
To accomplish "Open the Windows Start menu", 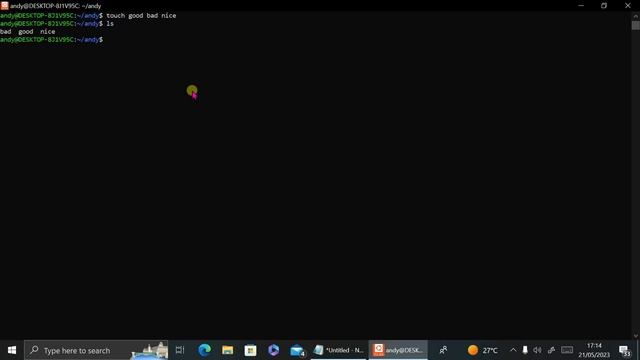I will 12,350.
